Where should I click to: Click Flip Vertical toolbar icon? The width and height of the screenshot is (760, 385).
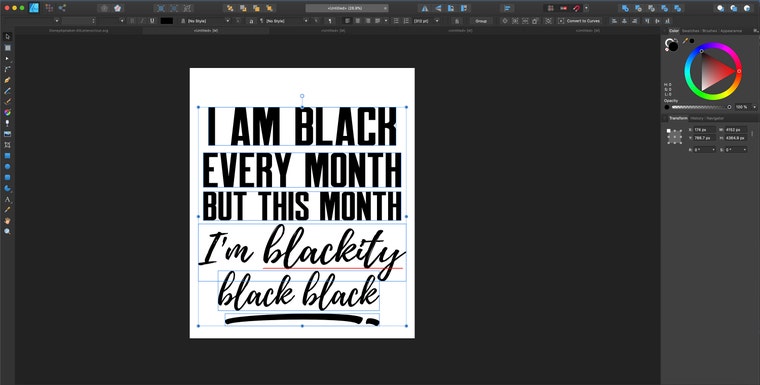point(438,8)
